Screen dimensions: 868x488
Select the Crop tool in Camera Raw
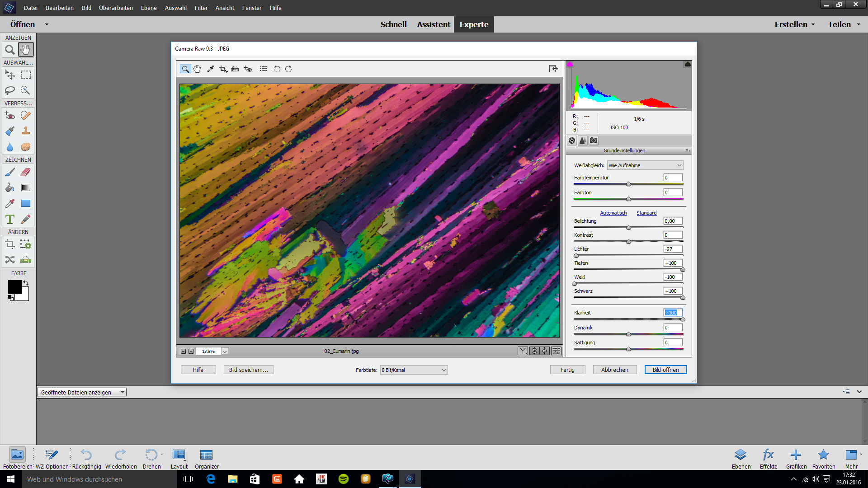coord(223,69)
